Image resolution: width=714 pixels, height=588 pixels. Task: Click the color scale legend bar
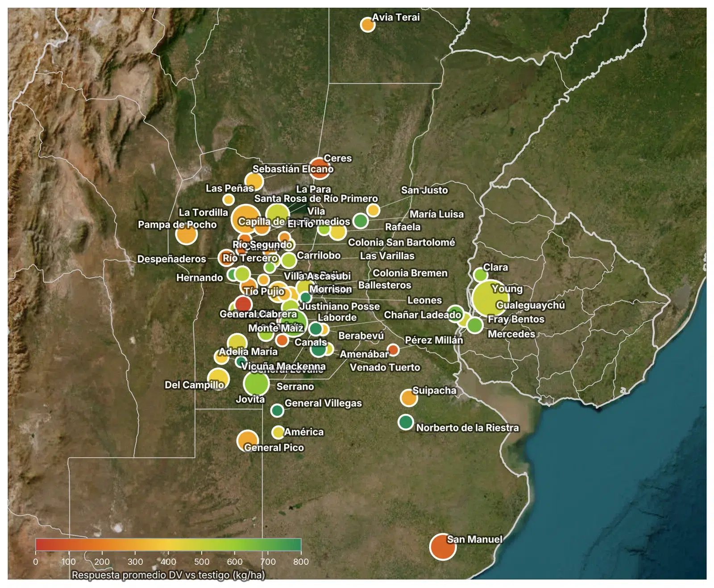168,545
